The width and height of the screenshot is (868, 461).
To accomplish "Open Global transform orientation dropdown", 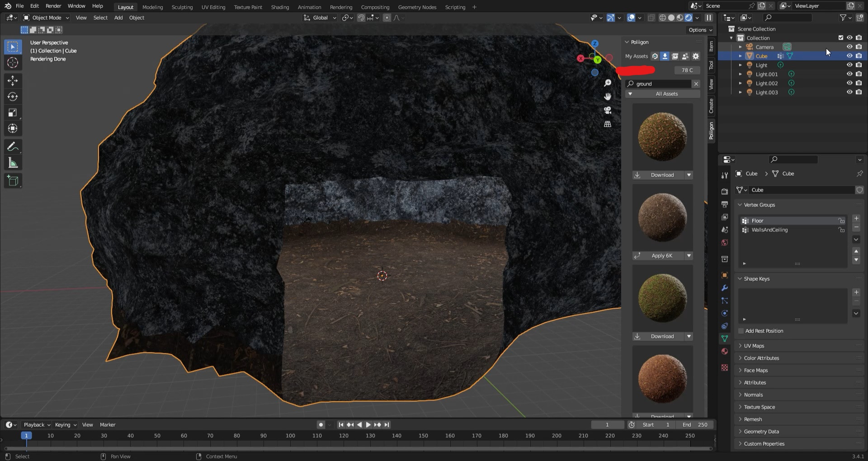I will click(x=320, y=18).
